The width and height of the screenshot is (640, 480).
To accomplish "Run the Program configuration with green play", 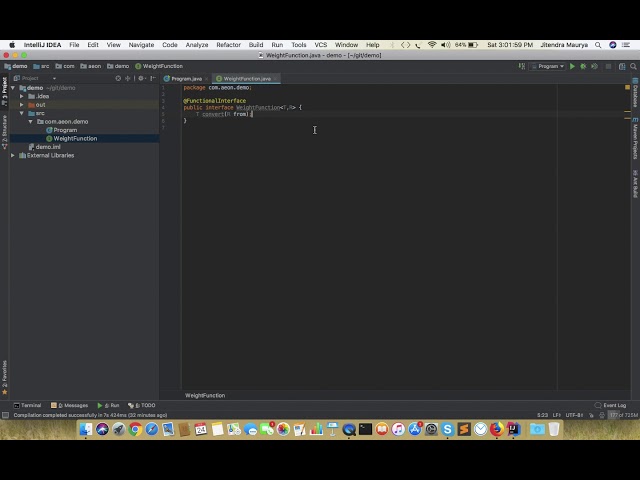I will pos(572,66).
